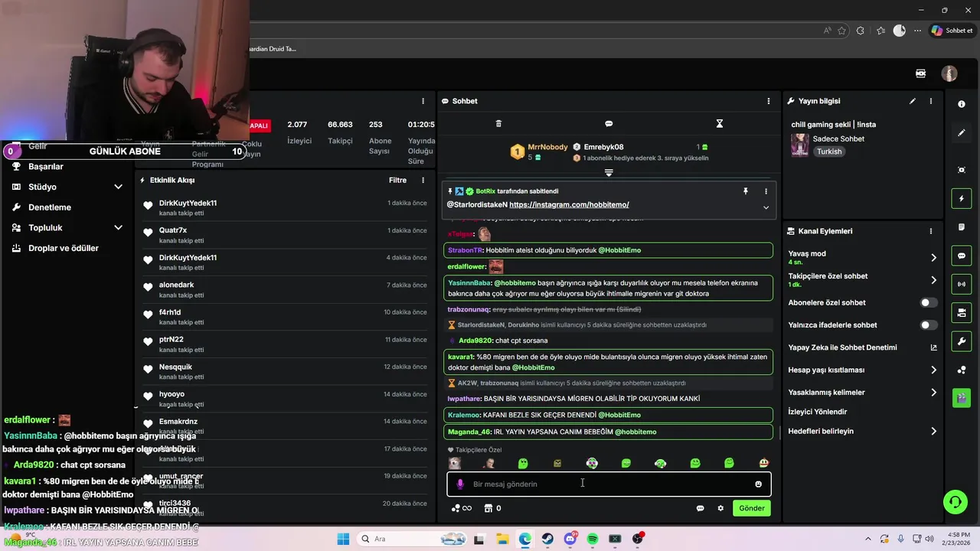Open the emoji picker in message field
The image size is (980, 551).
pyautogui.click(x=759, y=484)
